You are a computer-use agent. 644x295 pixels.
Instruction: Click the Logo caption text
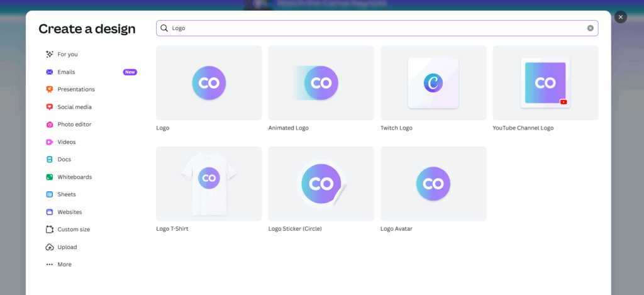(163, 128)
